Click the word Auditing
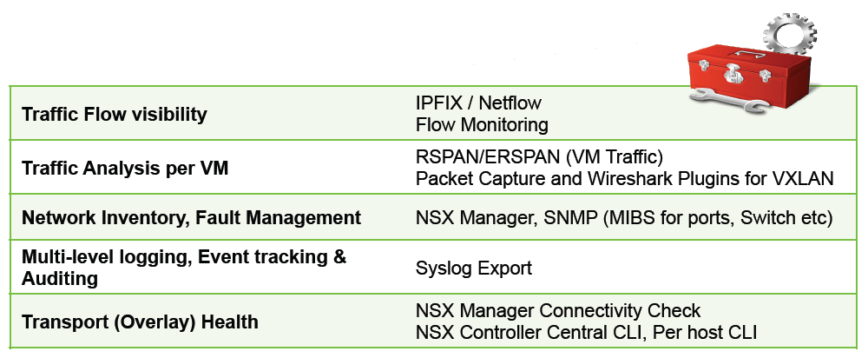 (60, 279)
